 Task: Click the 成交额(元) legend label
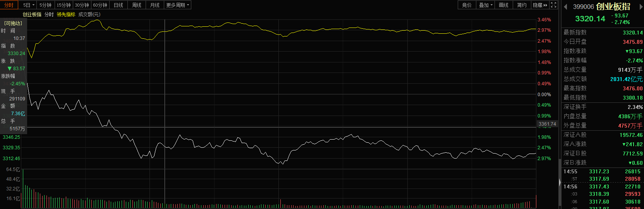[89, 14]
